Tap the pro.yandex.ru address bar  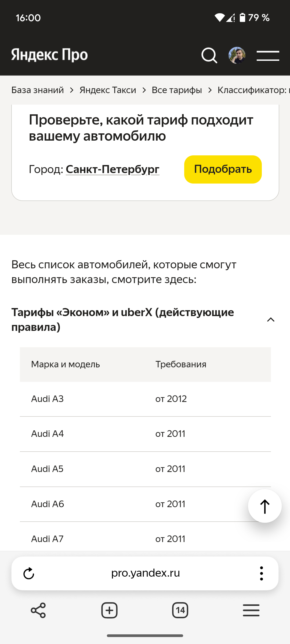145,573
